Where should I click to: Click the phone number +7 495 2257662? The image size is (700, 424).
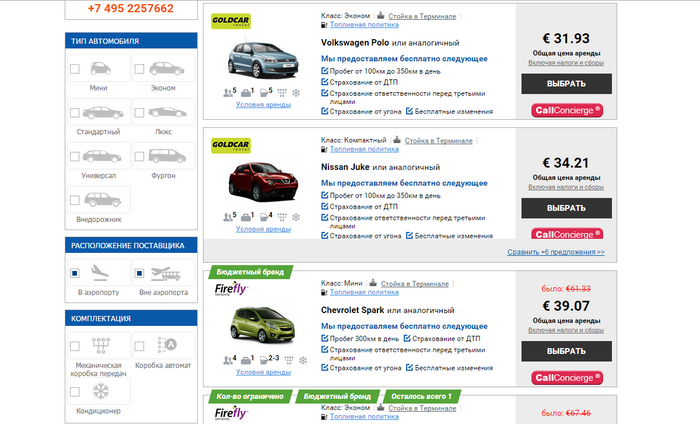pos(131,8)
